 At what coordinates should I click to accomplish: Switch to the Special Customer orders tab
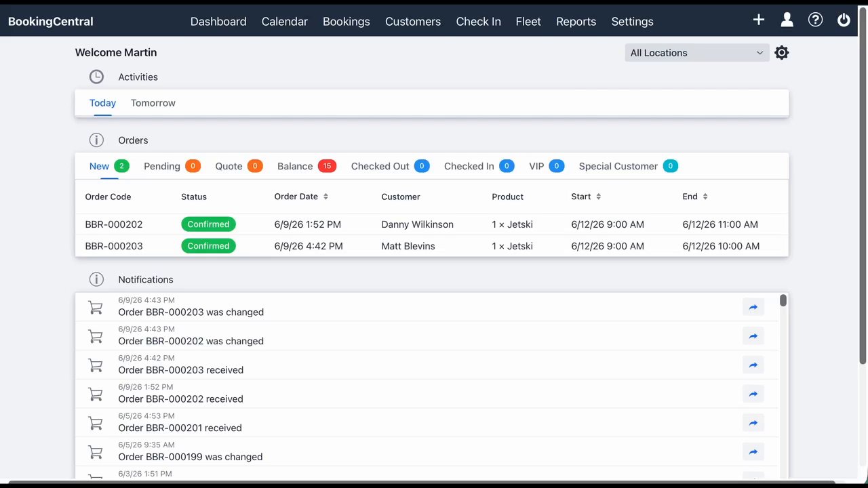pos(628,166)
